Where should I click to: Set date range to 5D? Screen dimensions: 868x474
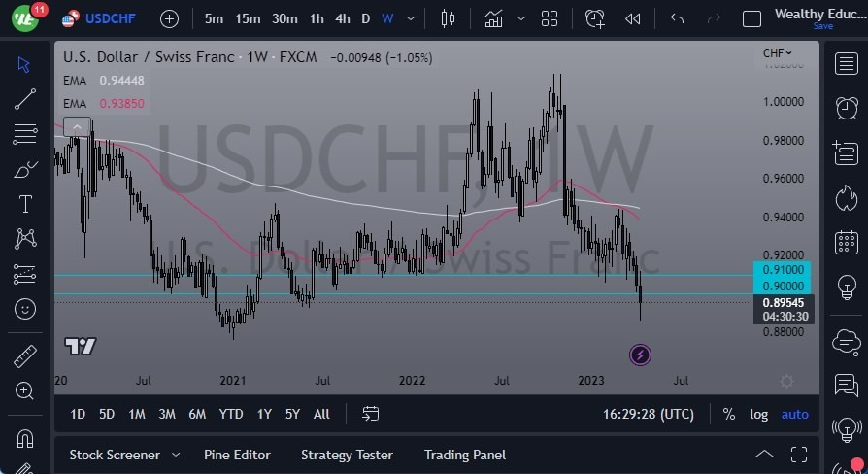pos(106,414)
